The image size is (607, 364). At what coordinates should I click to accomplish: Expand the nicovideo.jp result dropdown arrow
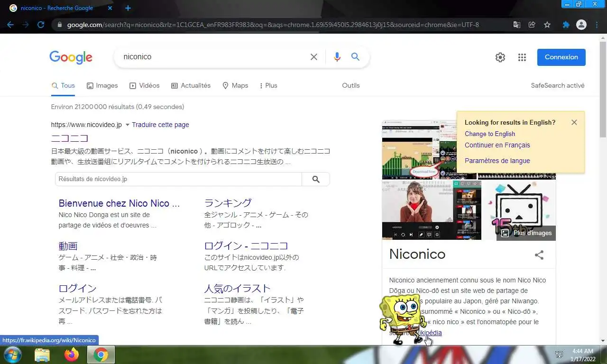coord(127,125)
